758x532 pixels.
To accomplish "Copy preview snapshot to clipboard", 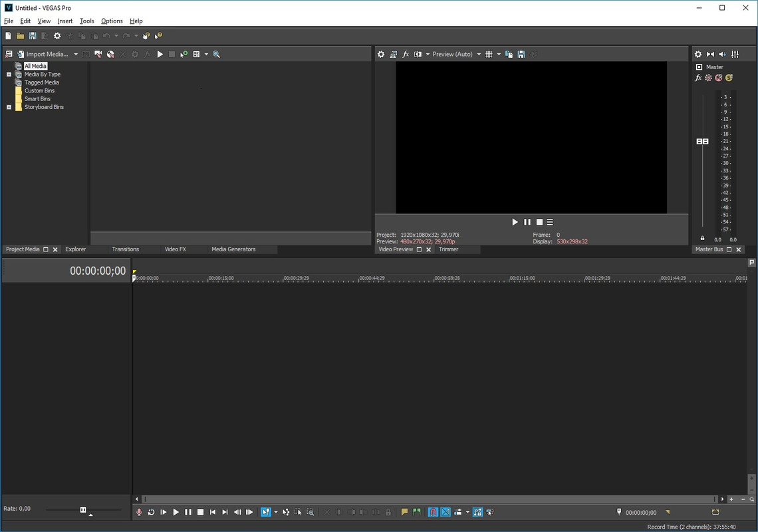I will tap(509, 54).
